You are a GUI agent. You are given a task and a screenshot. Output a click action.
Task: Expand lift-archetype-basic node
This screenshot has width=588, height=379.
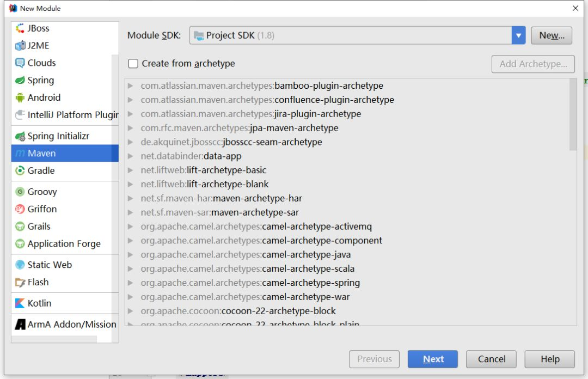click(131, 170)
